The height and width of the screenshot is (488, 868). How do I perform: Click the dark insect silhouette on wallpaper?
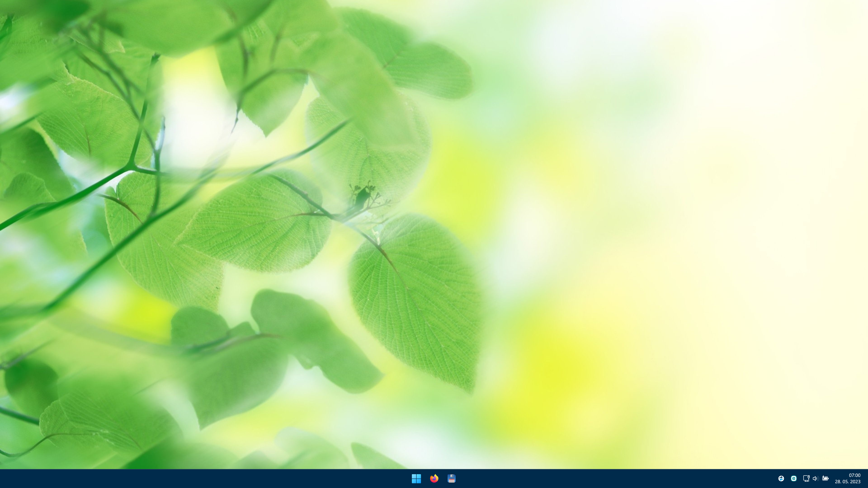(x=362, y=197)
